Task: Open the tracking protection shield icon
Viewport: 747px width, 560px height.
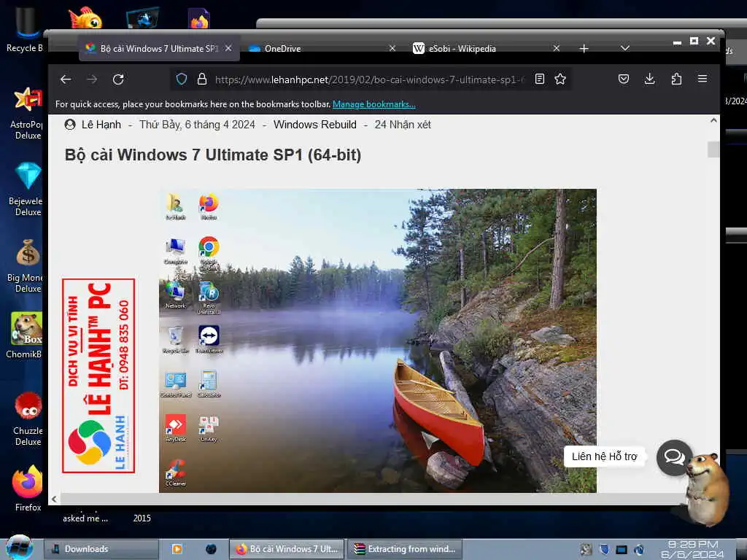Action: click(182, 79)
